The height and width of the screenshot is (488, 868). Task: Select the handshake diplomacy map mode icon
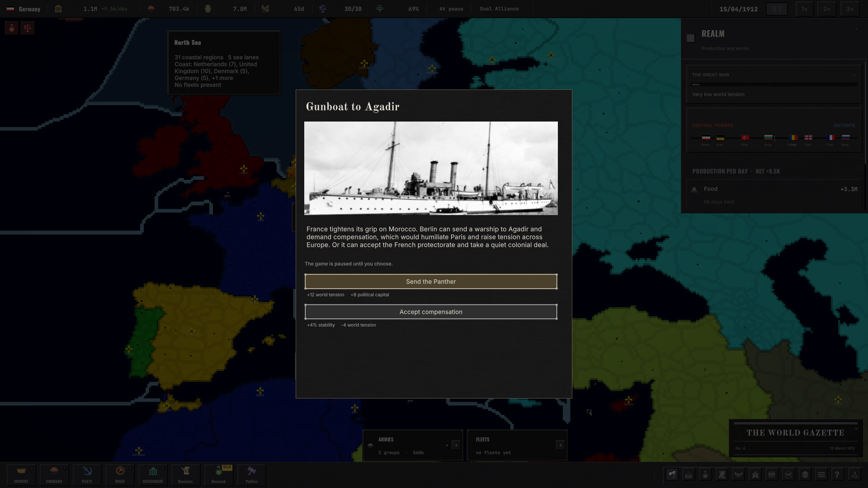coord(739,474)
